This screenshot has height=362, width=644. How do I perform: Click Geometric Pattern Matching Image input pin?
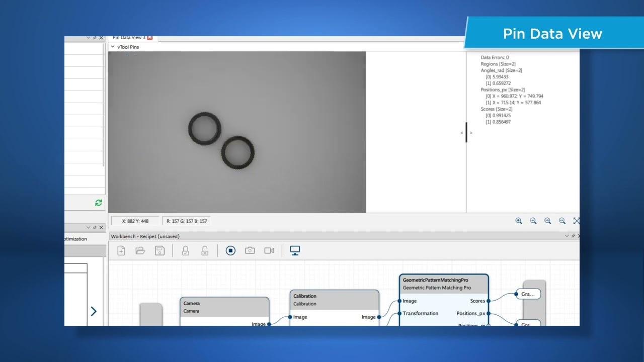(x=399, y=301)
